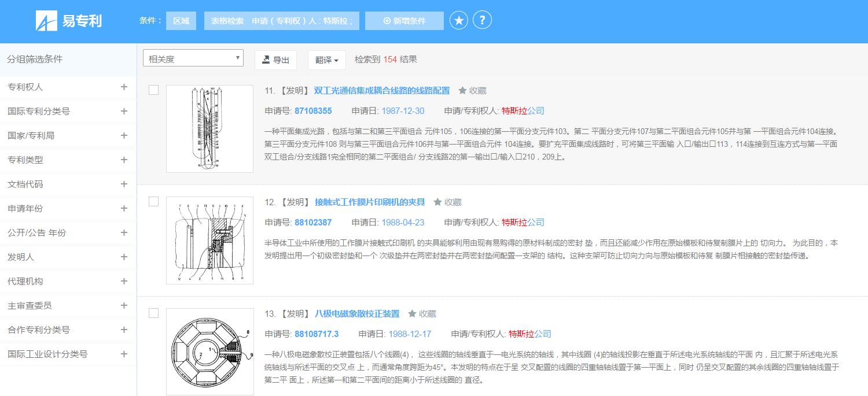
Task: Expand the 合作专利分类号 filter group
Action: [124, 330]
